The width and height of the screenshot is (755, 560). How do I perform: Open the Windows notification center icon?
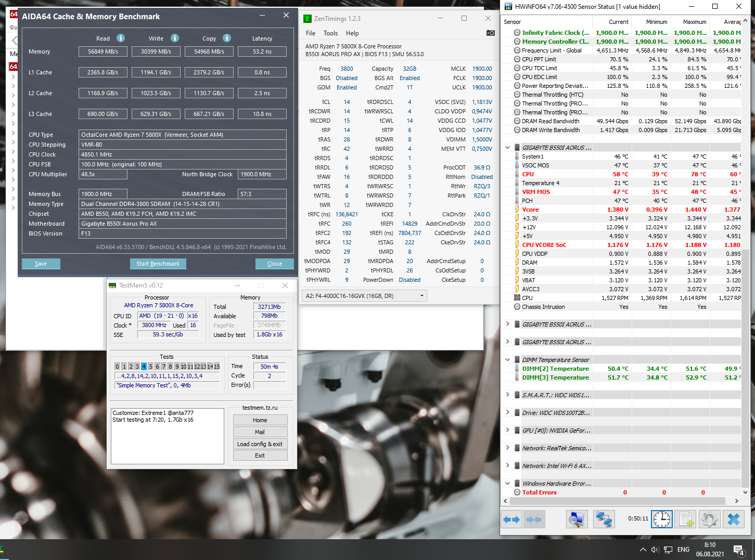coord(738,550)
